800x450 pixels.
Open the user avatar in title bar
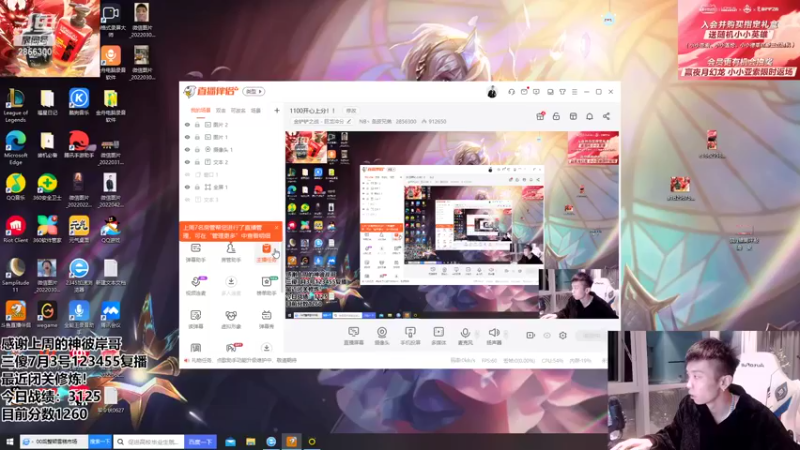492,92
